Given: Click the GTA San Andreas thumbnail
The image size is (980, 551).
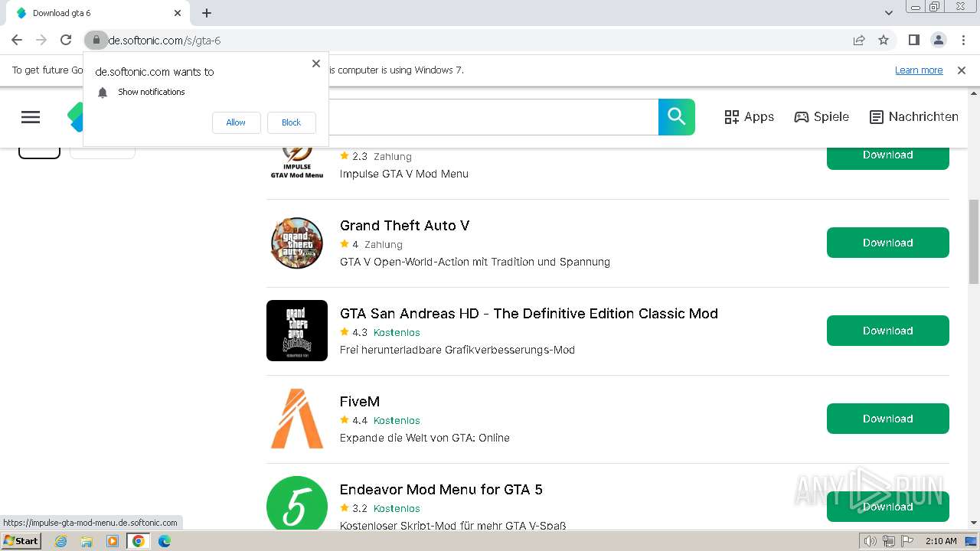Looking at the screenshot, I should [297, 331].
